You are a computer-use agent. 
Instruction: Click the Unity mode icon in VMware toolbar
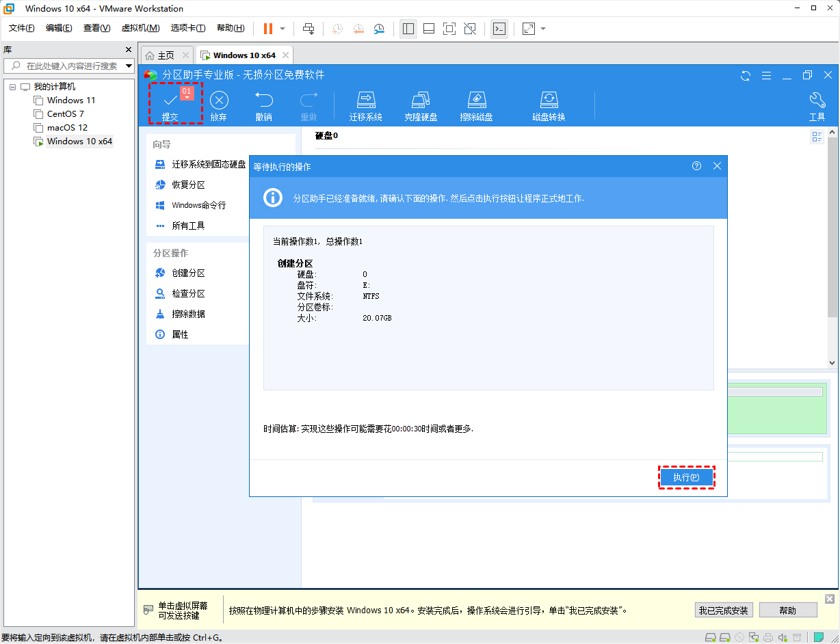click(470, 29)
